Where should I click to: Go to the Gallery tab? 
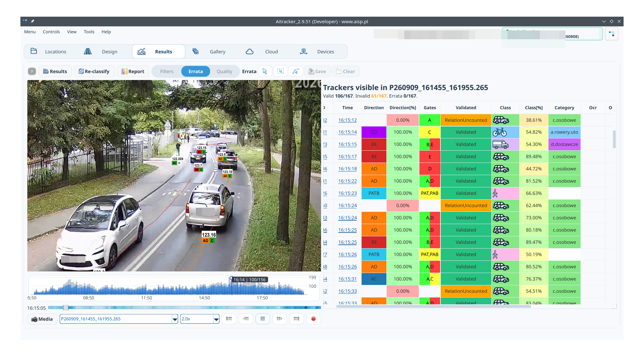(x=209, y=52)
